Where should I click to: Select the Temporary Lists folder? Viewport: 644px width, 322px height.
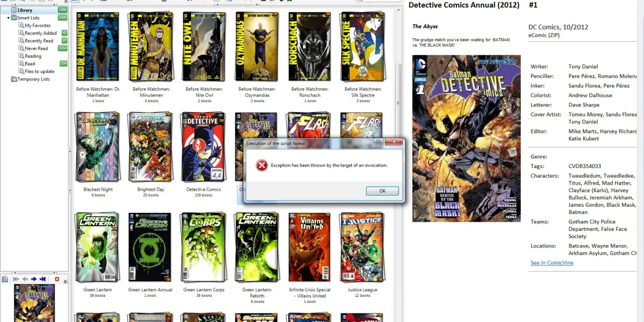tap(34, 79)
